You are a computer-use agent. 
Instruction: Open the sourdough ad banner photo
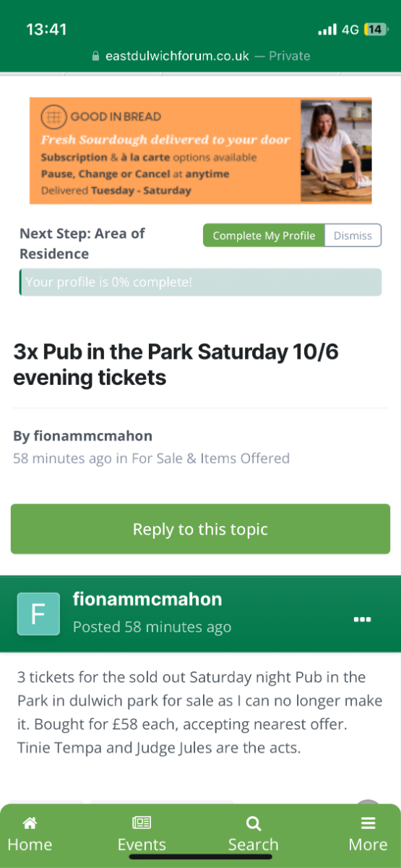coord(336,151)
